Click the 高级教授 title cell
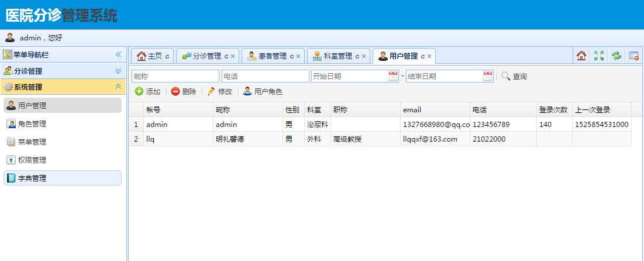644x261 pixels. coord(366,139)
